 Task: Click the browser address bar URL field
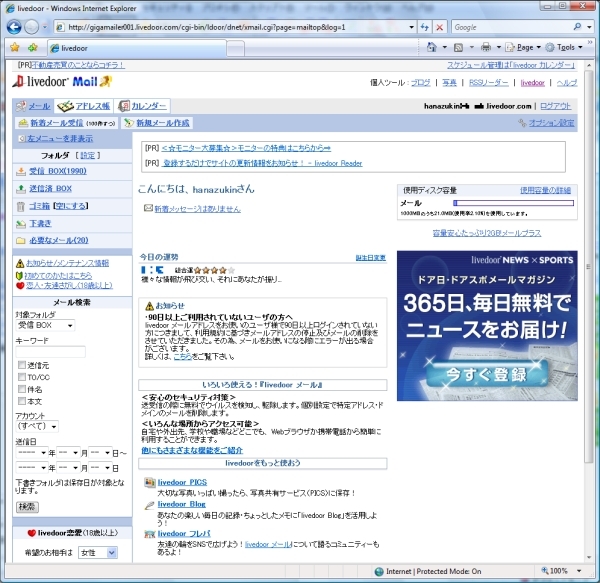pos(236,27)
